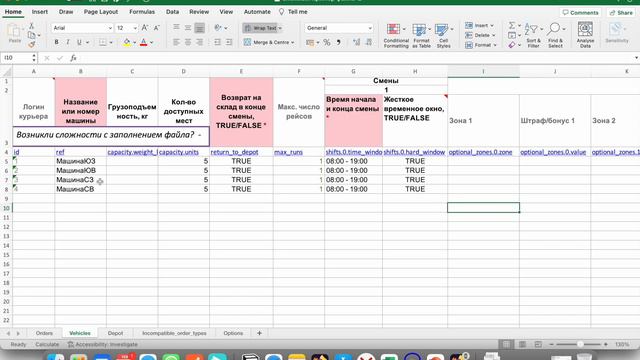Toggle underline formatting icon
Image resolution: width=640 pixels, height=360 pixels.
click(x=79, y=42)
